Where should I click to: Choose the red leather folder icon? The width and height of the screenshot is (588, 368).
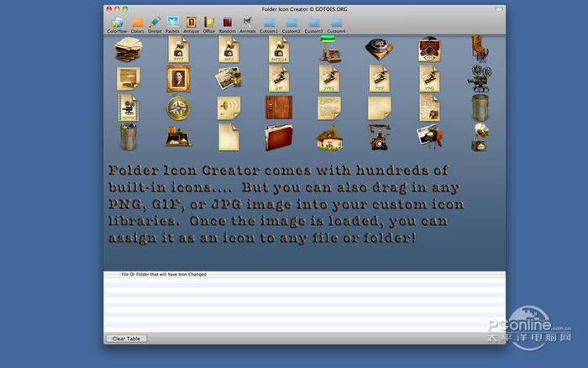tap(279, 137)
